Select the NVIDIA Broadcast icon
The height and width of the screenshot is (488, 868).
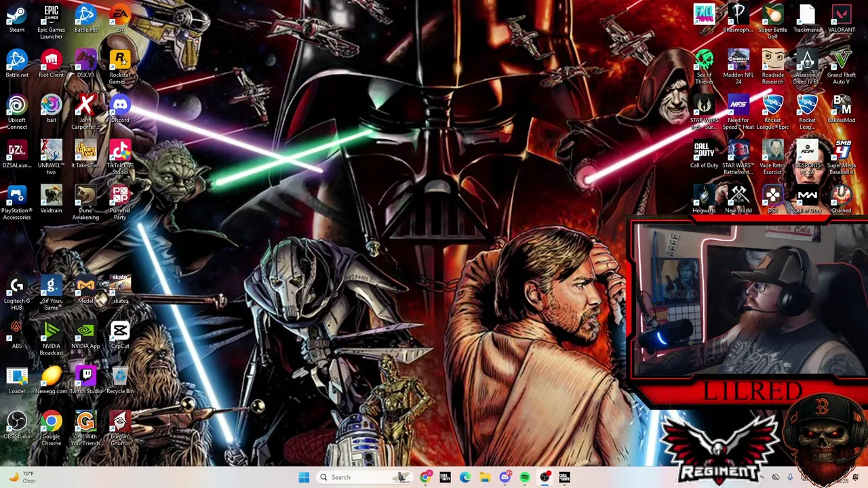click(51, 339)
